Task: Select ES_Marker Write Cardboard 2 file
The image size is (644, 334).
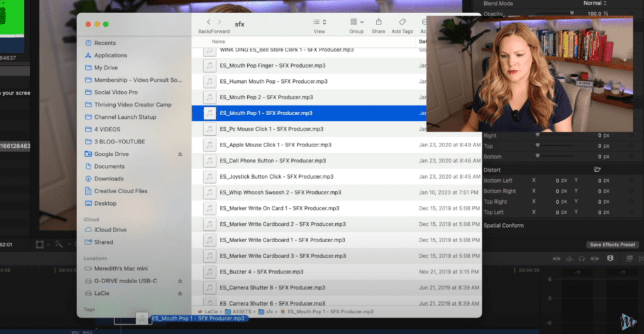Action: [x=282, y=225]
